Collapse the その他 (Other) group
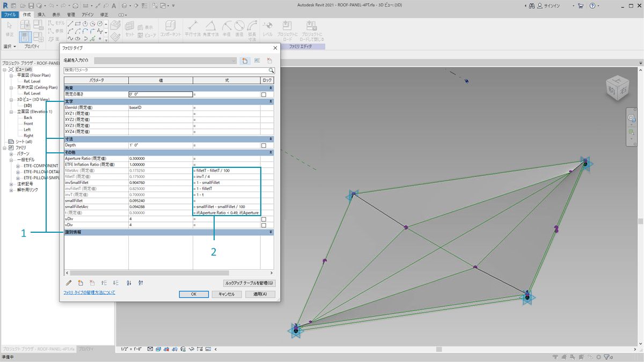 point(270,152)
